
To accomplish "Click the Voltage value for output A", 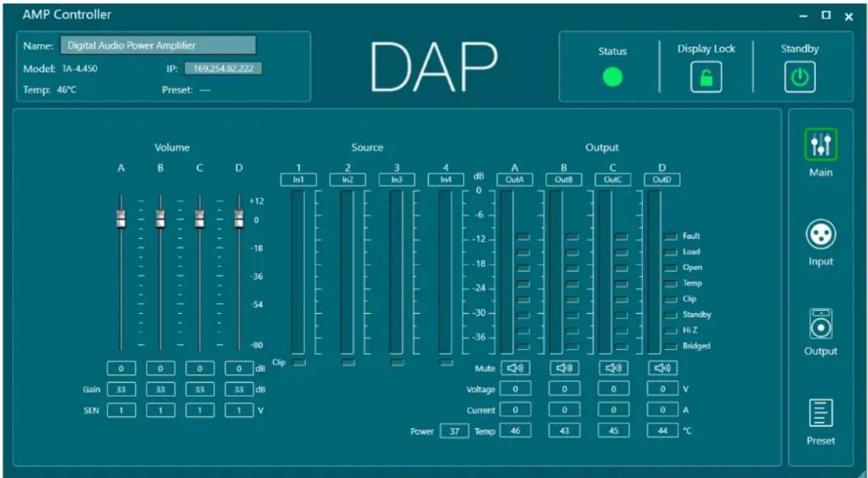I will [x=515, y=389].
